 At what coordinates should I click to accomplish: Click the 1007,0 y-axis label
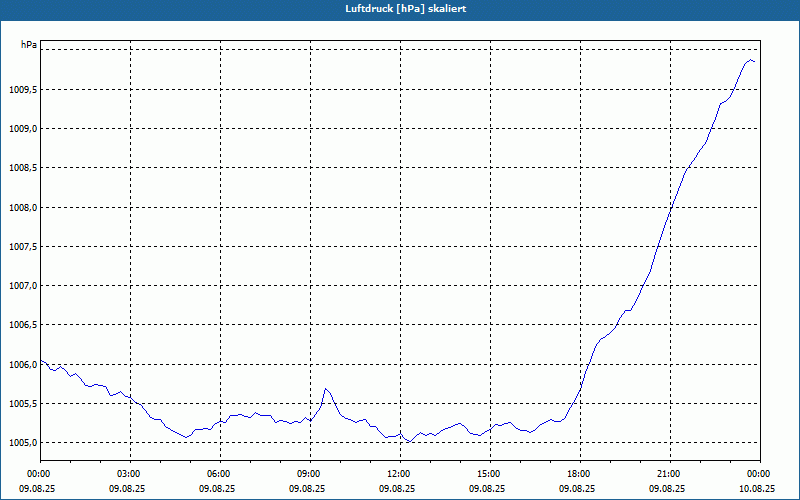pos(23,286)
